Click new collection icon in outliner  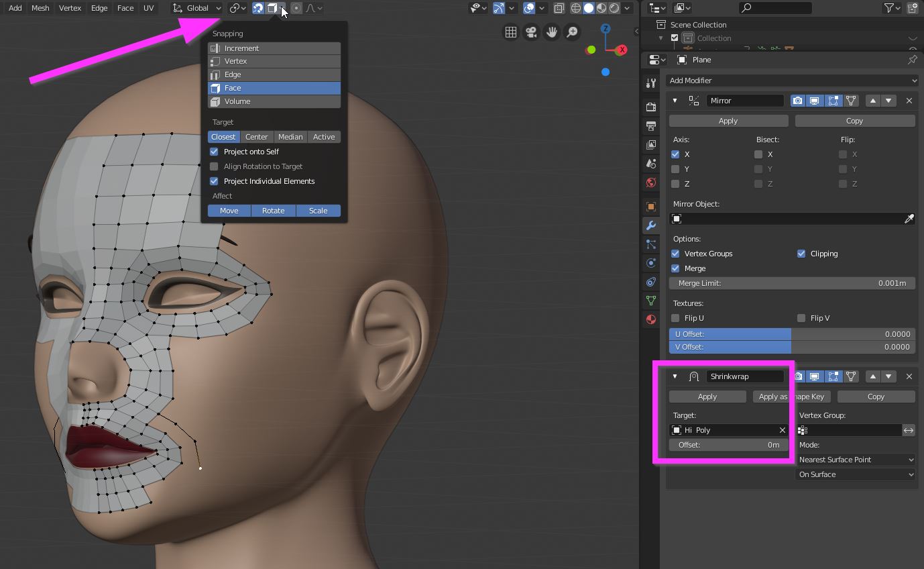[x=913, y=8]
